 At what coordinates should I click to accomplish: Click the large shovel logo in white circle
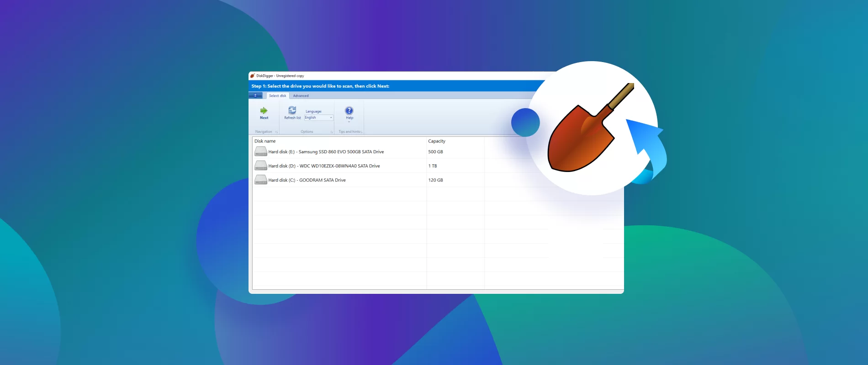click(589, 129)
